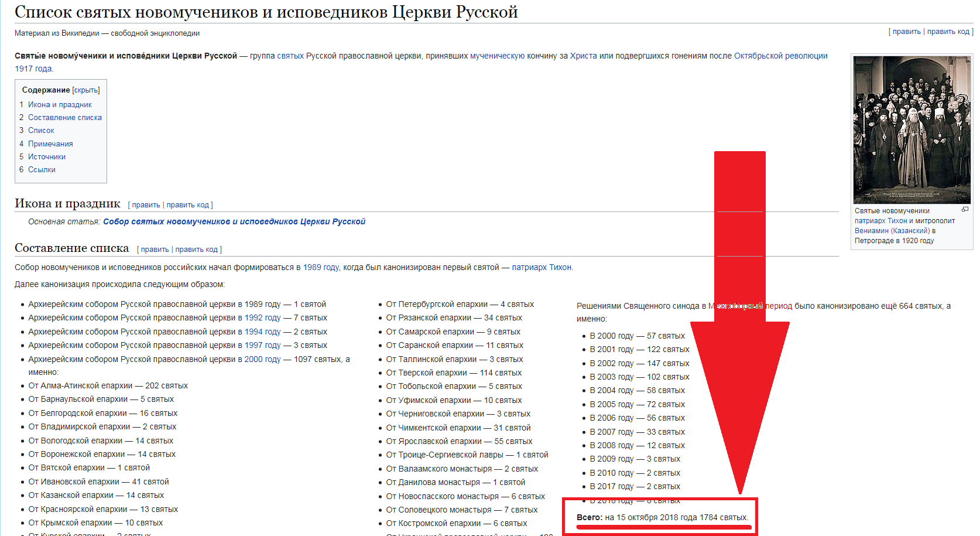
Task: Select Список in the table of contents
Action: (41, 131)
